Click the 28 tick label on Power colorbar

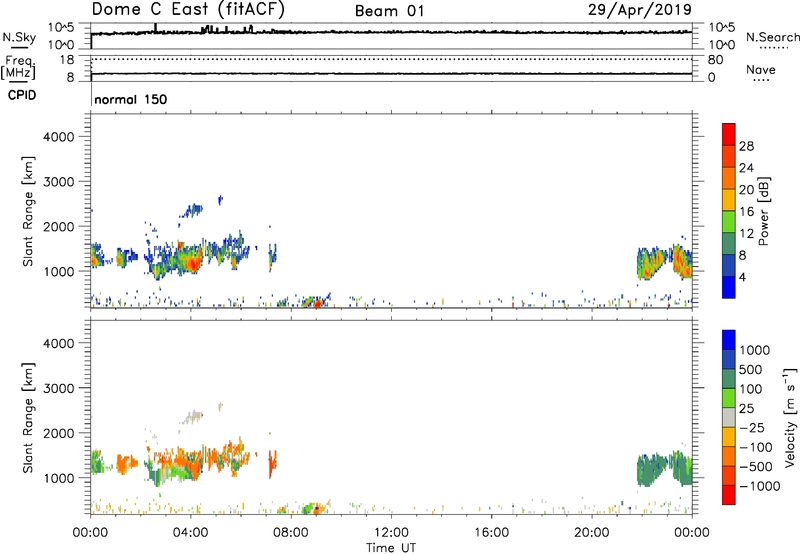[746, 146]
